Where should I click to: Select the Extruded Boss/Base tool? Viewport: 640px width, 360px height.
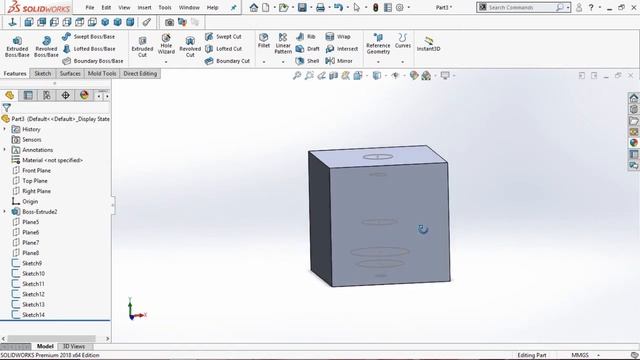click(17, 46)
